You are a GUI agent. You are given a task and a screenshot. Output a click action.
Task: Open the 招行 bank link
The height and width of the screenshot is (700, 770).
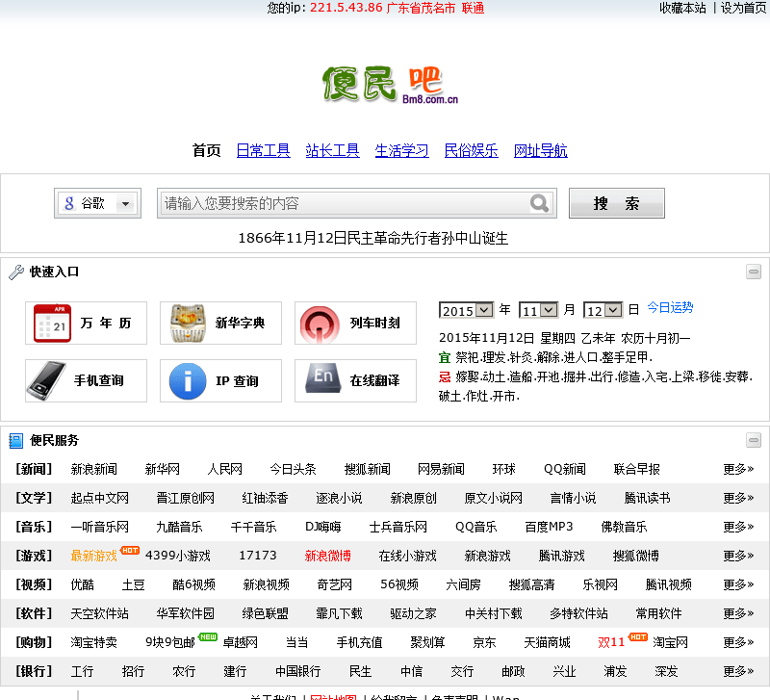pos(133,671)
